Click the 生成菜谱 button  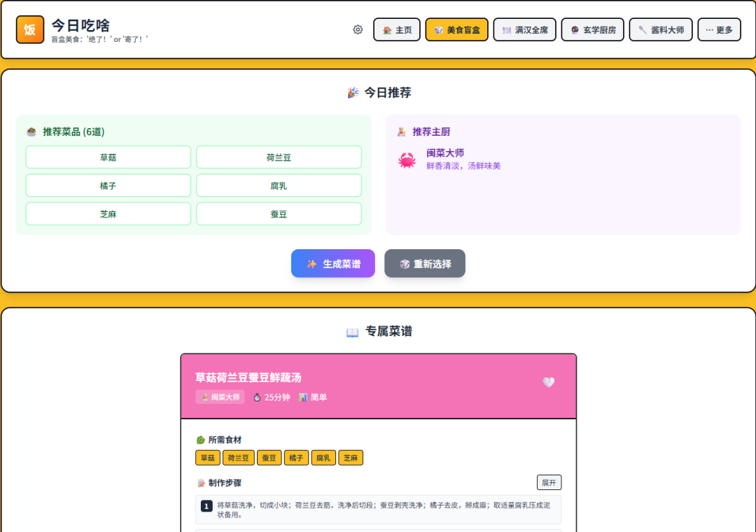pyautogui.click(x=333, y=264)
